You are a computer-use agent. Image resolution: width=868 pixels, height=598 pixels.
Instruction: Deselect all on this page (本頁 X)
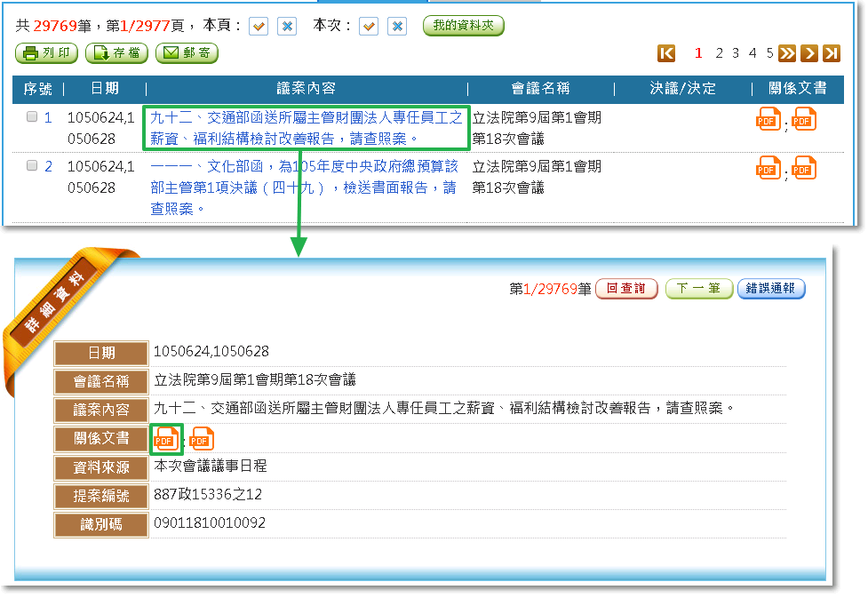point(287,27)
